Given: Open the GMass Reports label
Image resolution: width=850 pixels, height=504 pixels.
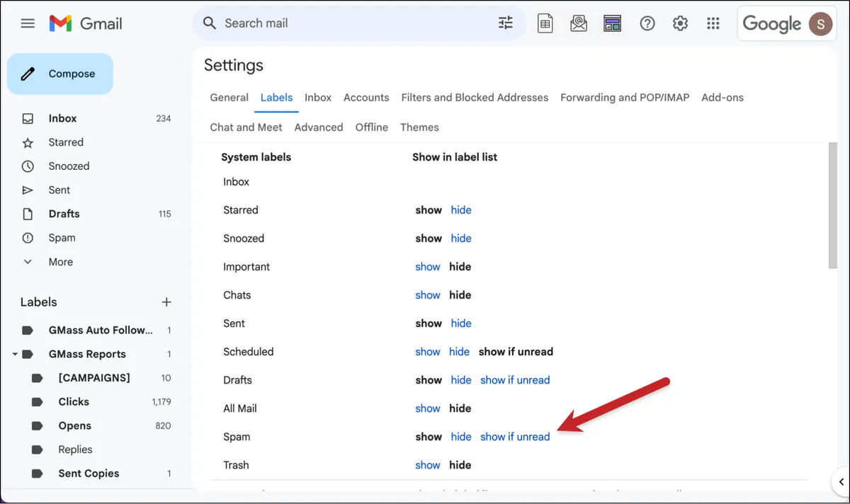Looking at the screenshot, I should click(x=87, y=354).
